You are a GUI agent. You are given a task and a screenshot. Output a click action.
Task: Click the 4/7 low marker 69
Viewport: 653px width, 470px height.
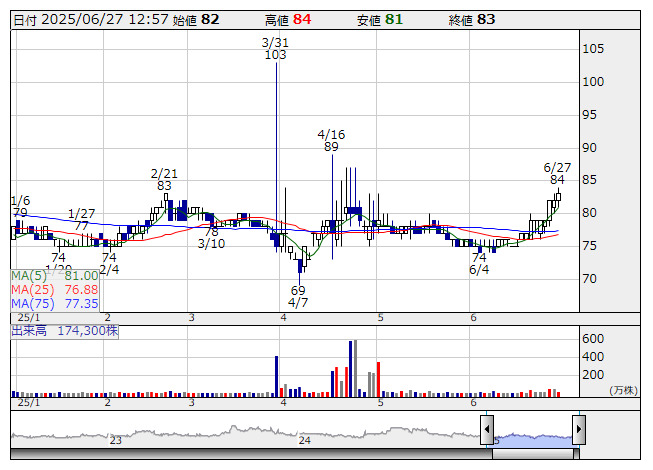click(298, 290)
